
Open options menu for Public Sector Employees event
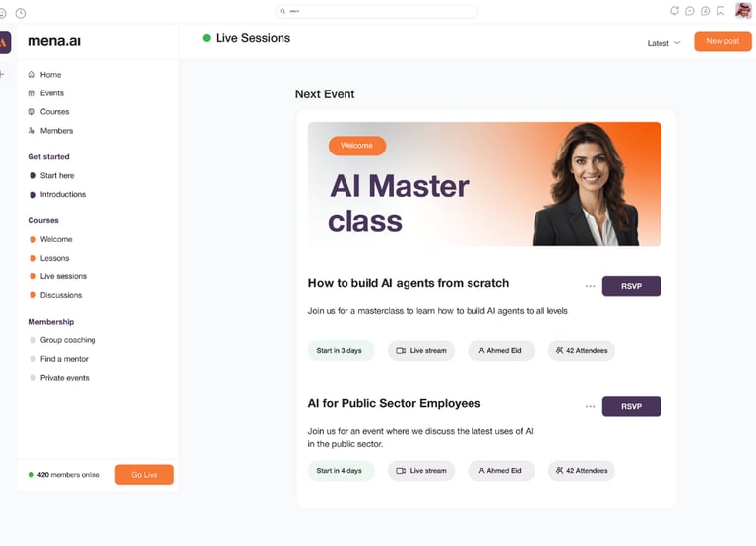point(591,406)
